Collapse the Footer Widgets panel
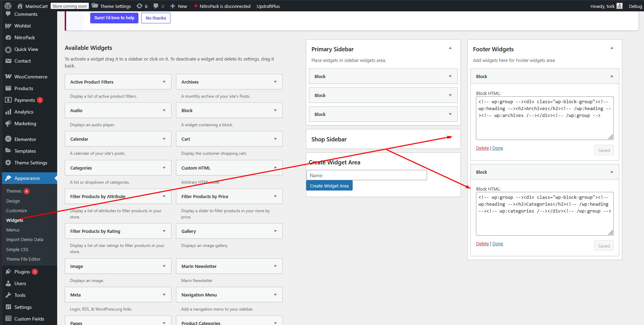The image size is (644, 325). click(612, 48)
